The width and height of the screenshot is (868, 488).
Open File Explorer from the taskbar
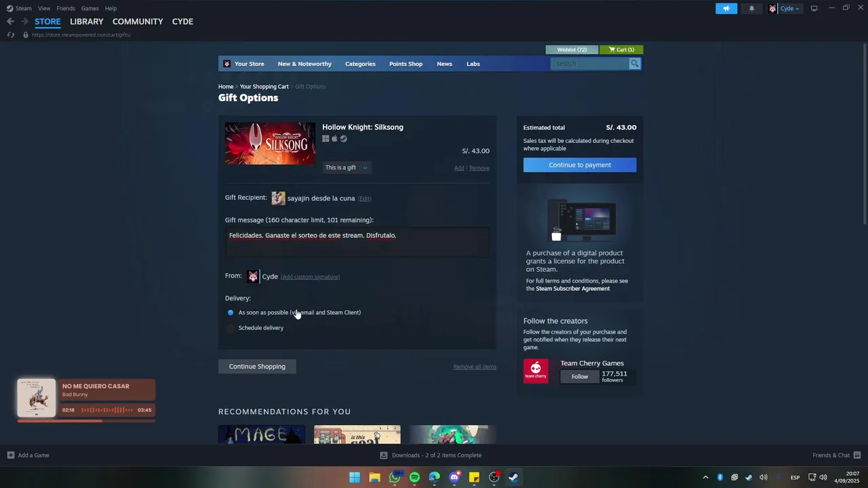[x=374, y=477]
